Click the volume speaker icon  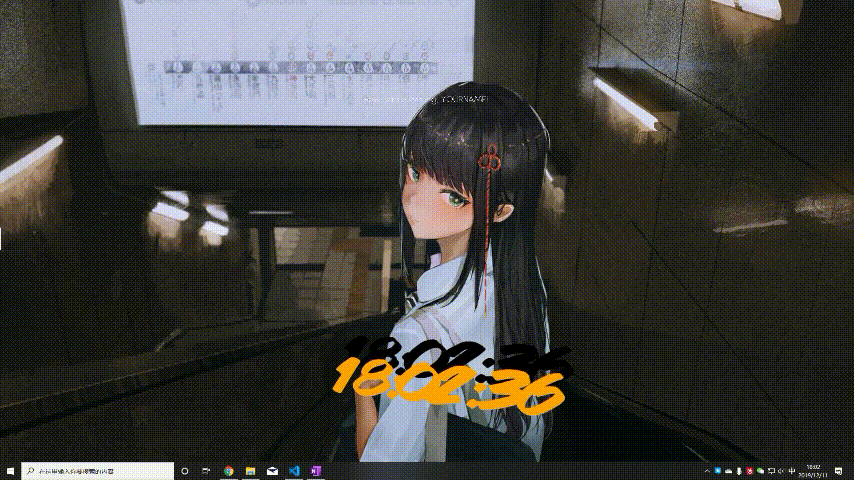pos(781,470)
